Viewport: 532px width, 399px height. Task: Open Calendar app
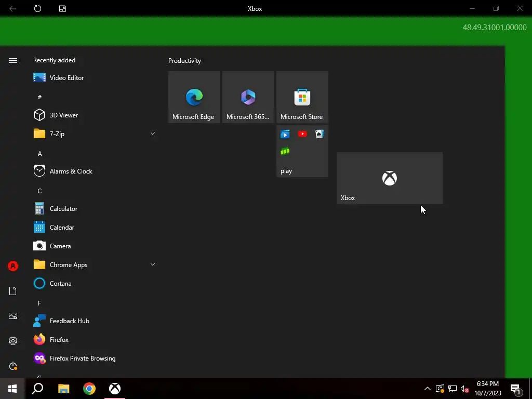click(x=94, y=228)
